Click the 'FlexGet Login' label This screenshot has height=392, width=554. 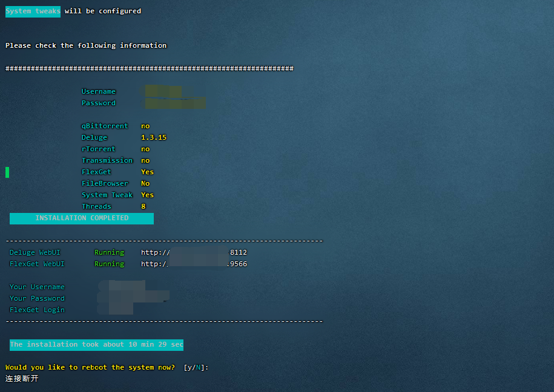pyautogui.click(x=37, y=310)
